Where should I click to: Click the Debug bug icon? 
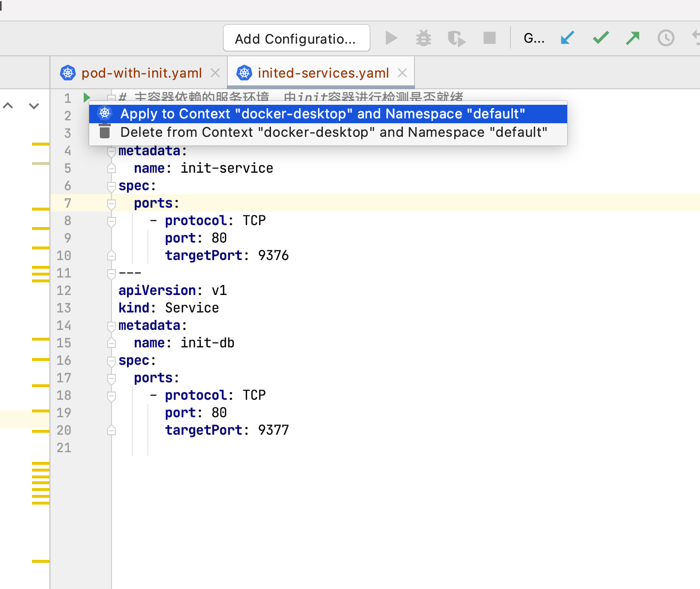point(424,38)
